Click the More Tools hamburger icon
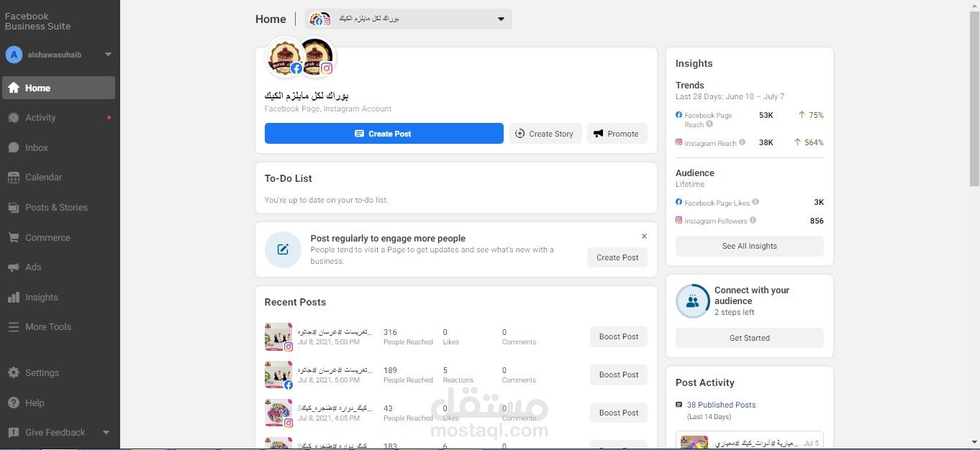The height and width of the screenshot is (450, 980). 13,327
